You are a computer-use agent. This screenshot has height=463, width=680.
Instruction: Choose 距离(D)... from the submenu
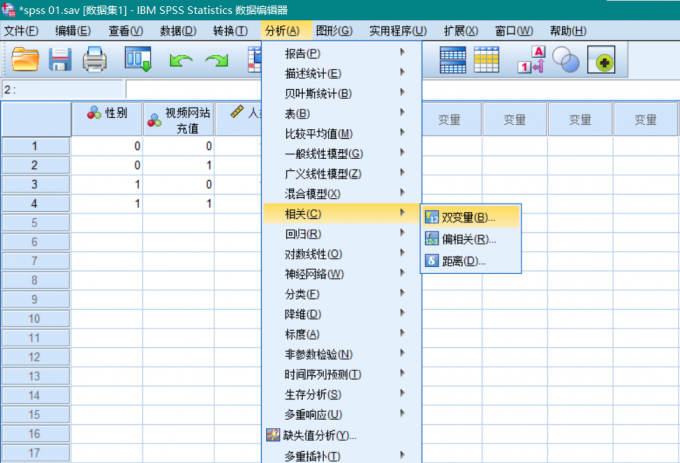tap(471, 261)
